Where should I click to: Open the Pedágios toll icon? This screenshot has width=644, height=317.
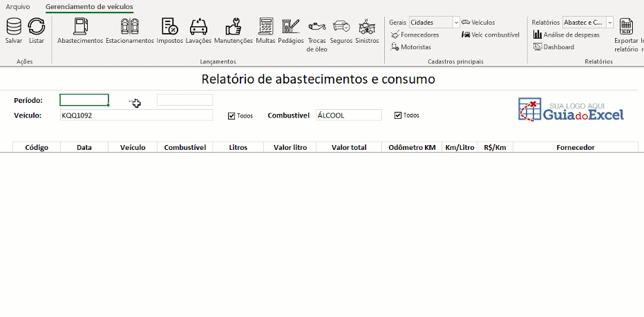tap(291, 27)
